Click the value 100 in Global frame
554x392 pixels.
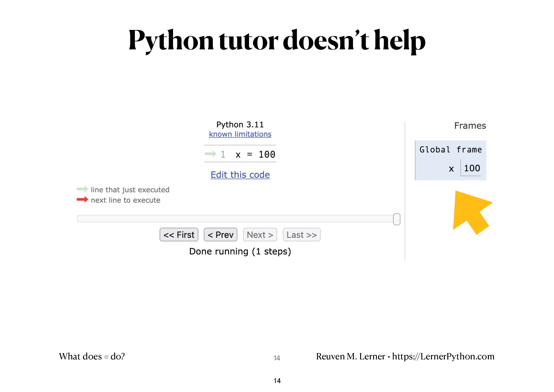pyautogui.click(x=472, y=168)
